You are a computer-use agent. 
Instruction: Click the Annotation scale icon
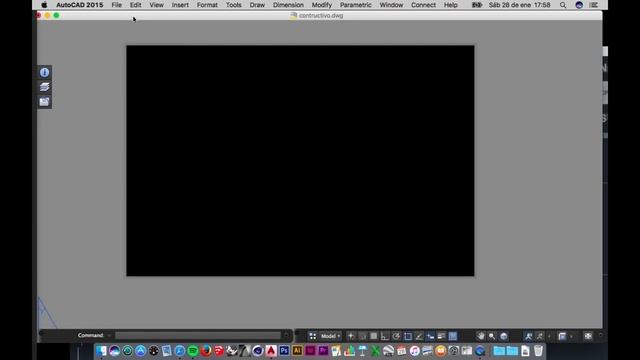click(529, 336)
